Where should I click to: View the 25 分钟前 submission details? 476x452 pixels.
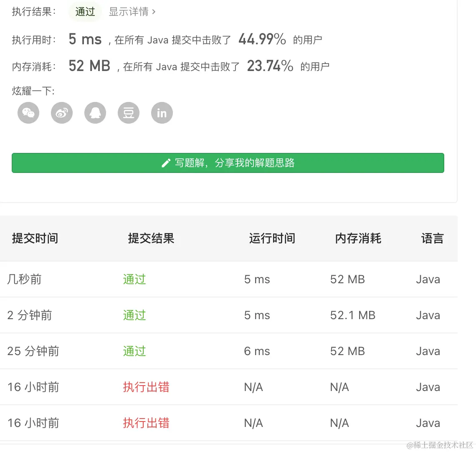click(x=134, y=351)
